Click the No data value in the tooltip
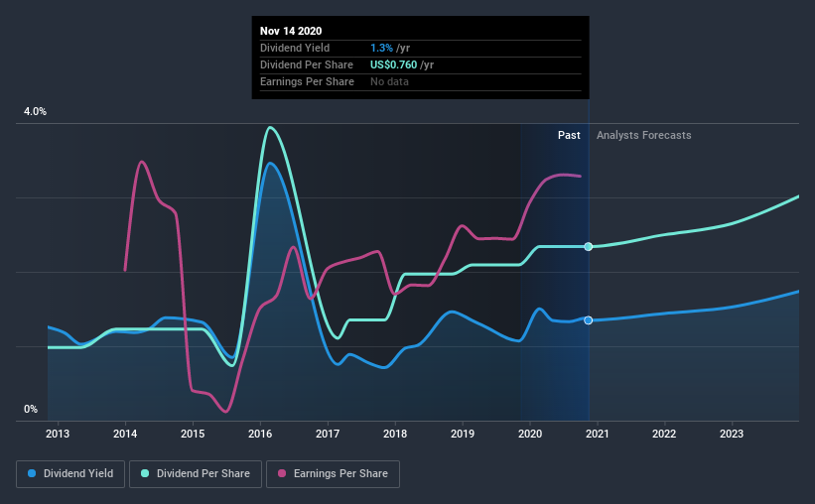The image size is (815, 504). pos(389,81)
